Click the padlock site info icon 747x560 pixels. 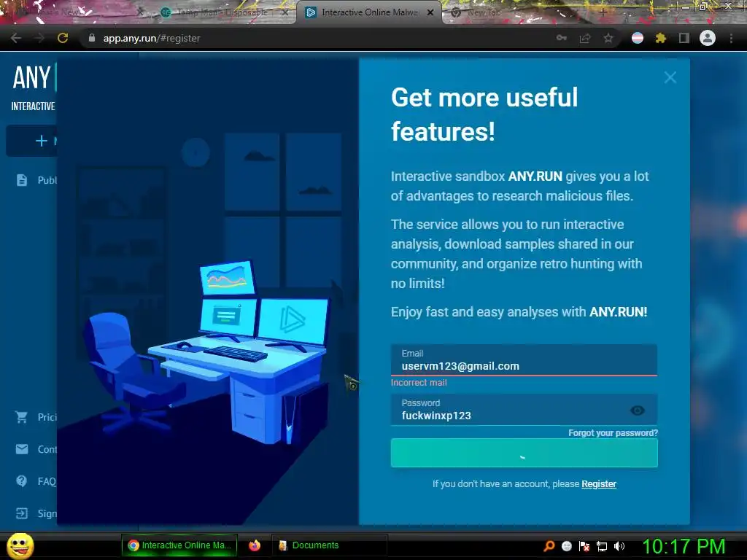(91, 38)
